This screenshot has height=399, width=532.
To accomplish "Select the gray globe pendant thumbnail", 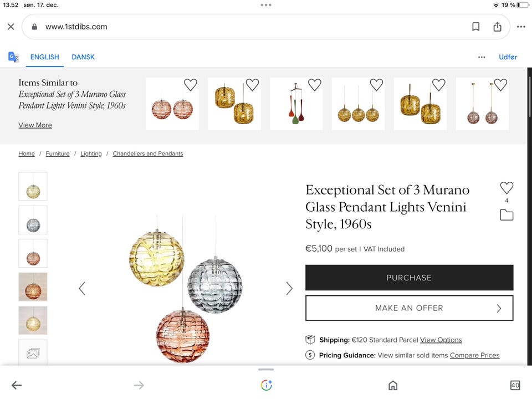I will [33, 220].
